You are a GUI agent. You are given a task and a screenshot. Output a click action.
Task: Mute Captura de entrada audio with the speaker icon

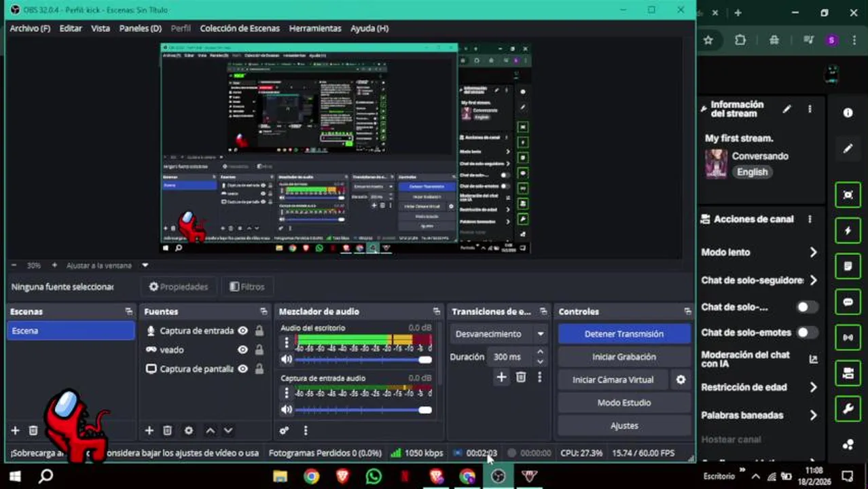click(287, 410)
